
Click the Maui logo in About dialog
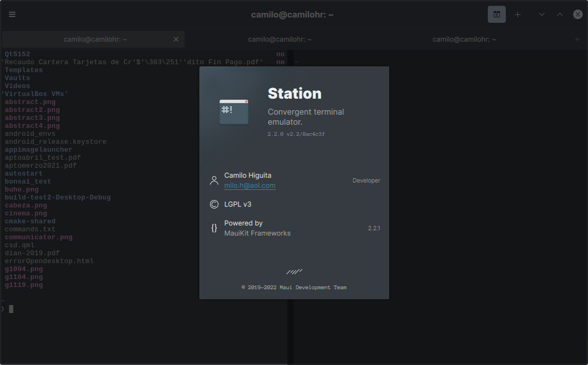[x=294, y=272]
